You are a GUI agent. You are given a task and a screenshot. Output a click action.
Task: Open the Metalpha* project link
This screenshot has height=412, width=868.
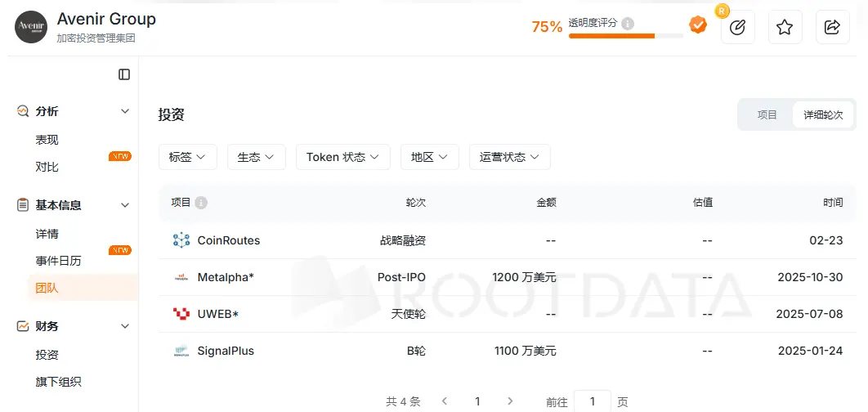[x=226, y=277]
